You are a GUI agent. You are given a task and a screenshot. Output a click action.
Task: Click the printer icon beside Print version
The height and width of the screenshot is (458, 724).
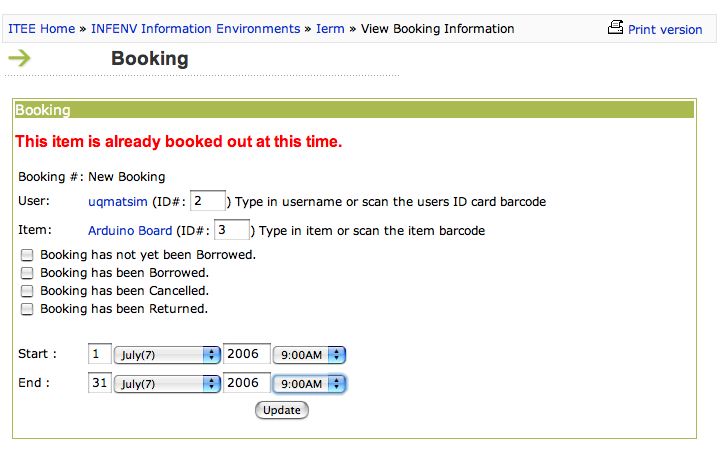click(615, 27)
